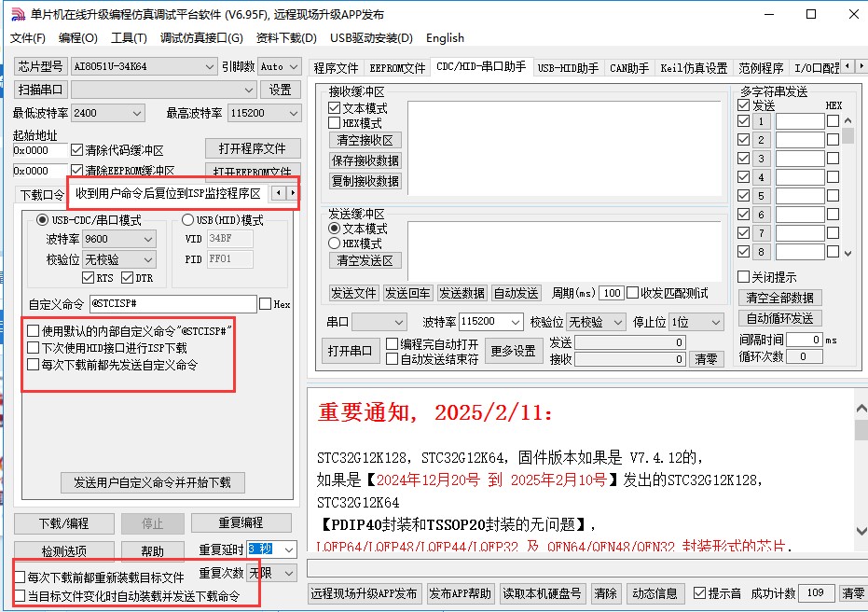Select send buffer HEX模式 radio button
The height and width of the screenshot is (612, 868).
[334, 243]
